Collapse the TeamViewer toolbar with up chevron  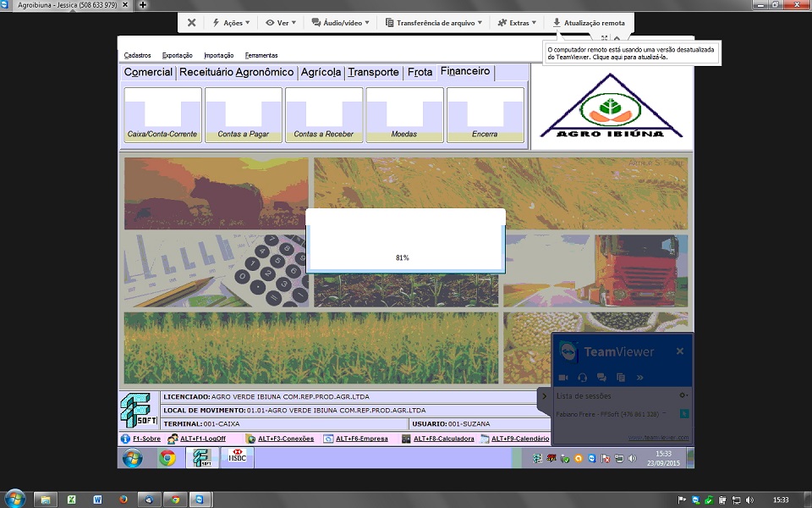click(617, 38)
